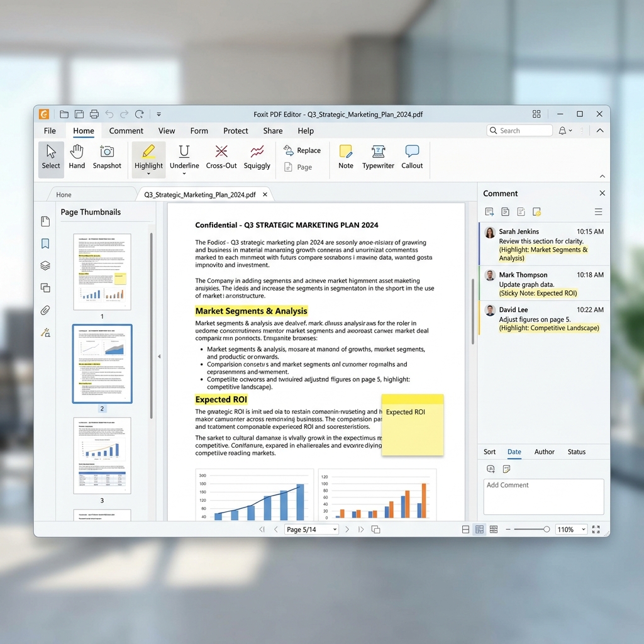Expand the Highlight dropdown arrow
Image resolution: width=644 pixels, height=644 pixels.
pyautogui.click(x=148, y=174)
